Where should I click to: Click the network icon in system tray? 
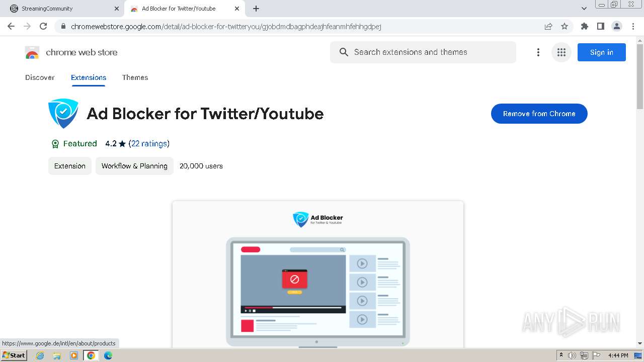pos(584,355)
